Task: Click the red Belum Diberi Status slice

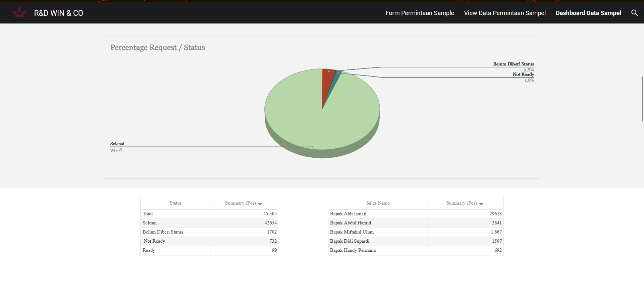Action: point(327,81)
